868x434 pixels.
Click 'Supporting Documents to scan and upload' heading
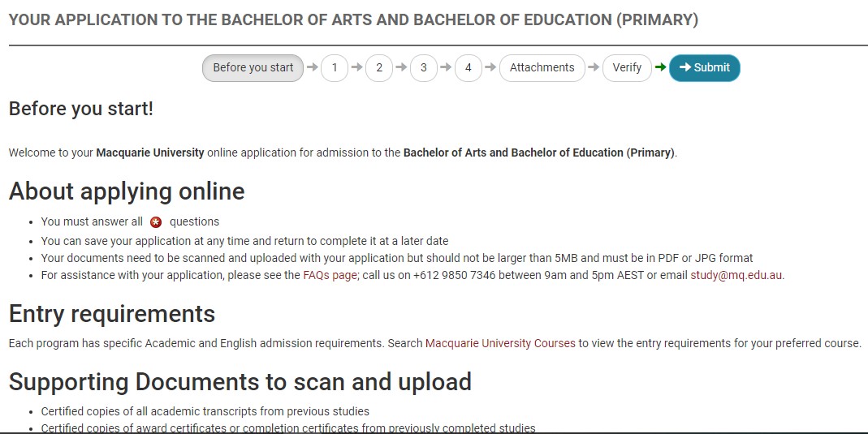[240, 382]
